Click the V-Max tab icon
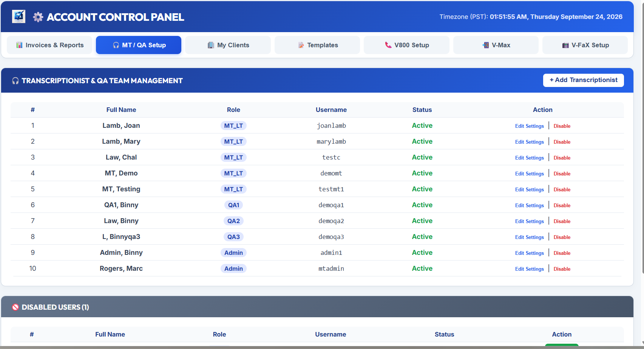This screenshot has width=644, height=349. click(x=486, y=45)
